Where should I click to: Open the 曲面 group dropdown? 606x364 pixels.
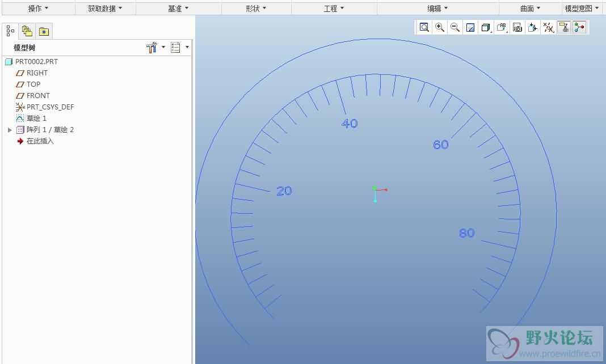coord(530,9)
